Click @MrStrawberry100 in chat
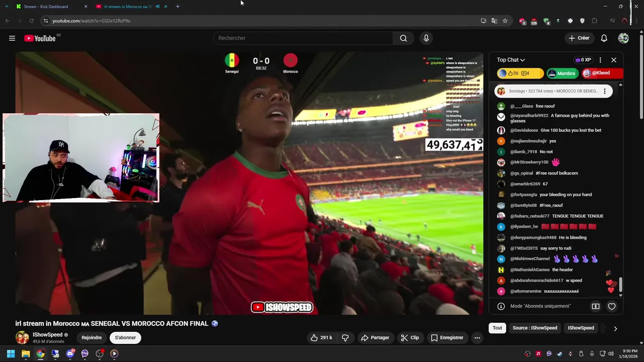 (529, 162)
